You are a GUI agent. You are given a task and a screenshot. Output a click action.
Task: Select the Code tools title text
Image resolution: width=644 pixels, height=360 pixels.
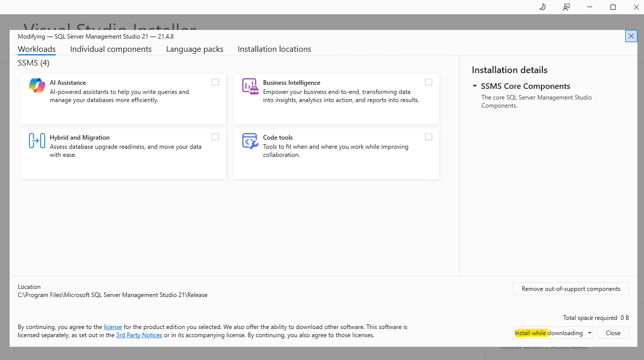pyautogui.click(x=278, y=138)
